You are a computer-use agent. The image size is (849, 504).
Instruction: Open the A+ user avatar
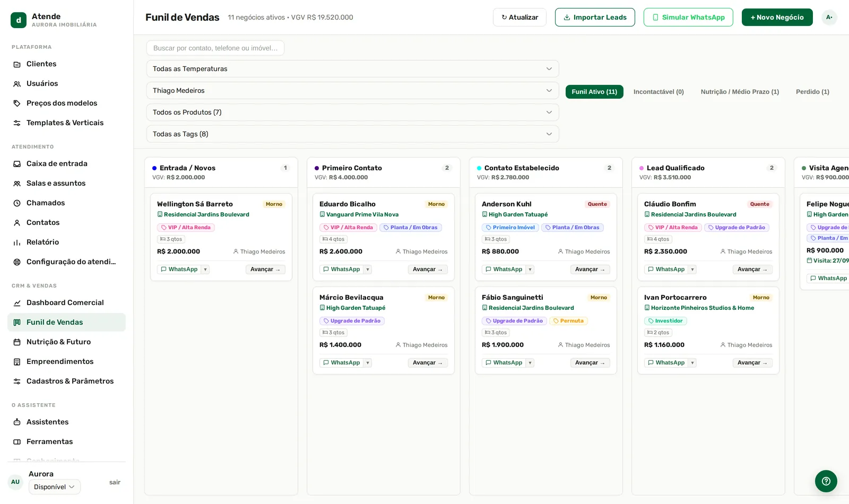pyautogui.click(x=829, y=17)
